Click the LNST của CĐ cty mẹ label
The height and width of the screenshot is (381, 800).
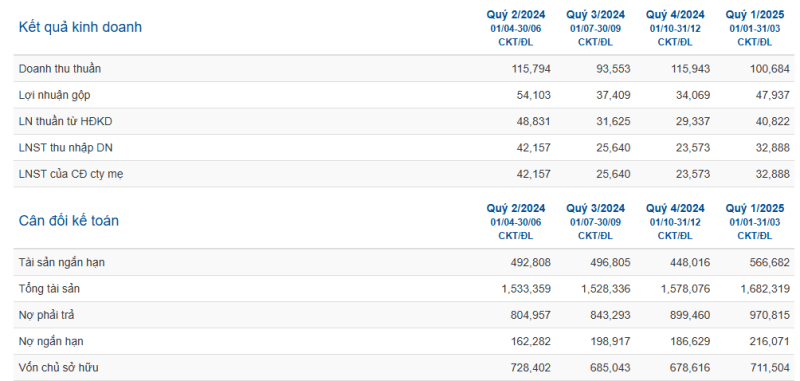point(71,174)
